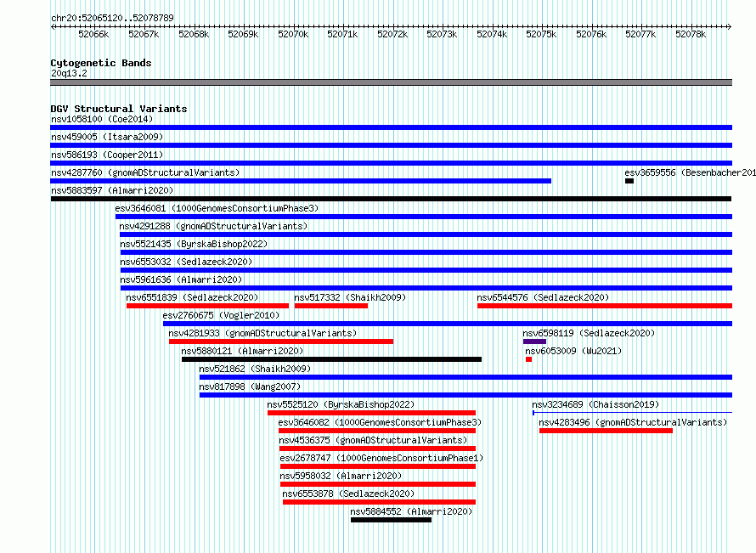Click nsv6553032 (Sedlazeck2020) label
This screenshot has height=553, width=756.
pyautogui.click(x=186, y=262)
